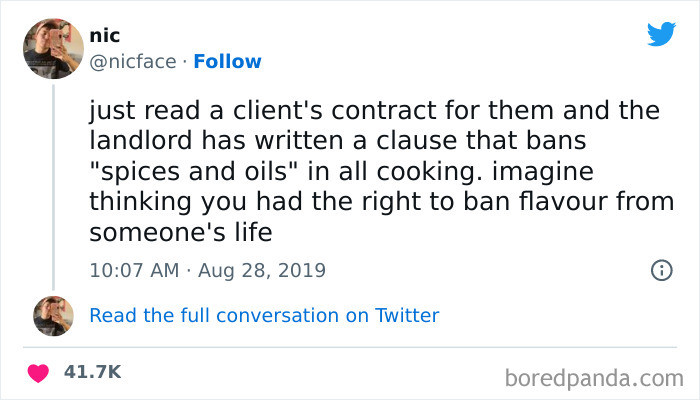Read the full conversation on Twitter
This screenshot has height=400, width=700.
click(x=264, y=315)
